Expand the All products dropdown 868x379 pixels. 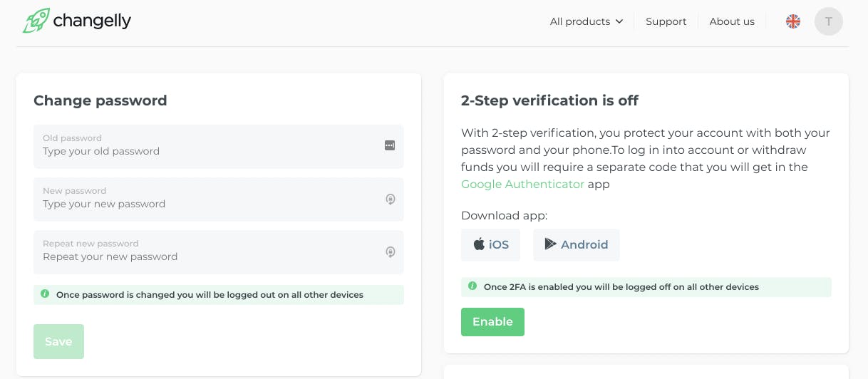(x=587, y=21)
